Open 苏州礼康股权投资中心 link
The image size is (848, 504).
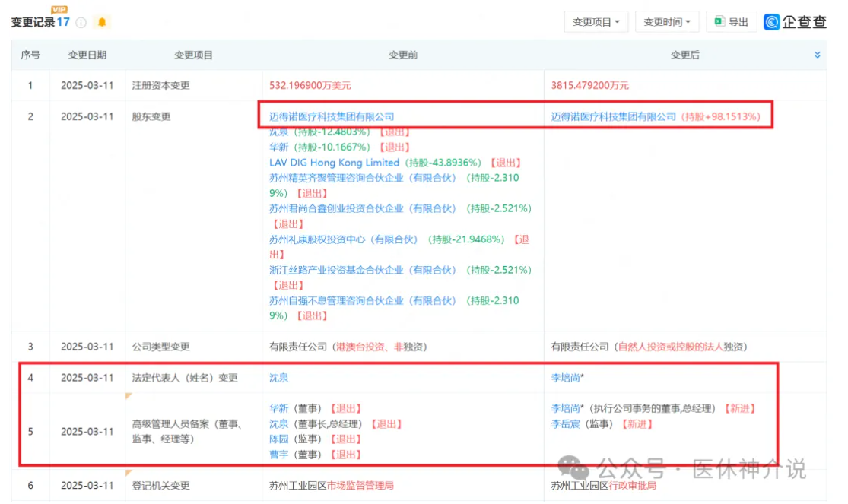click(344, 239)
